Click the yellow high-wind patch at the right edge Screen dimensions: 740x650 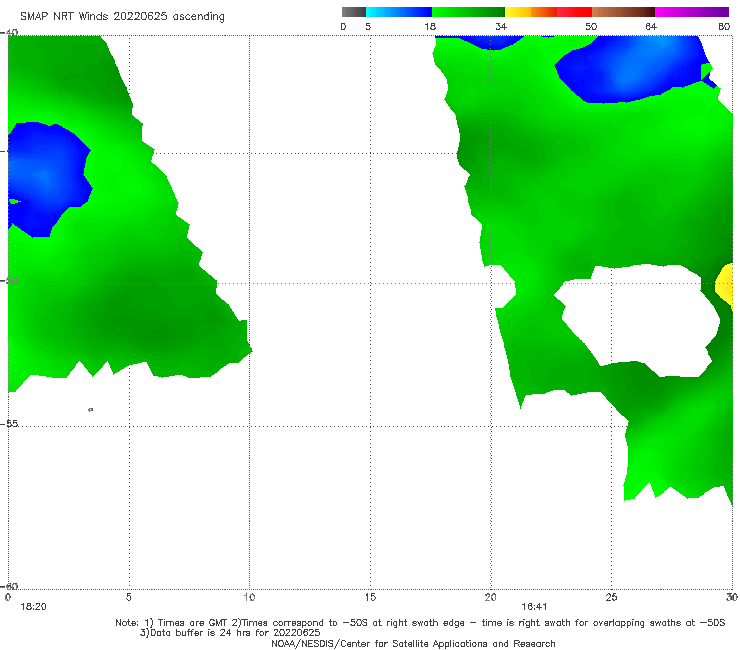tap(725, 285)
